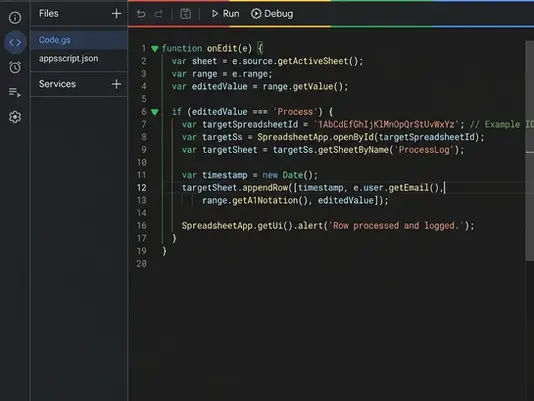The height and width of the screenshot is (401, 534).
Task: Click the editor minimap scrollbar
Action: click(x=530, y=151)
